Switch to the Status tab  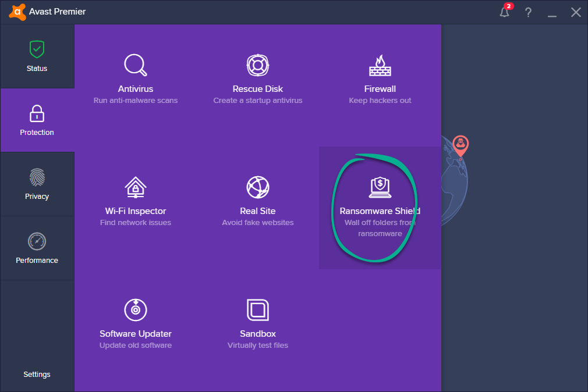click(x=37, y=56)
